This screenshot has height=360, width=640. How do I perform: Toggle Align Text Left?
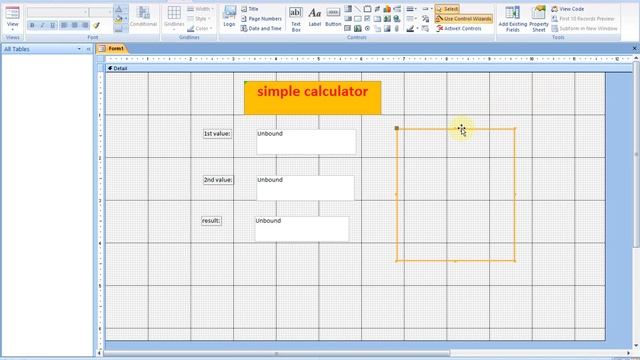[x=64, y=25]
